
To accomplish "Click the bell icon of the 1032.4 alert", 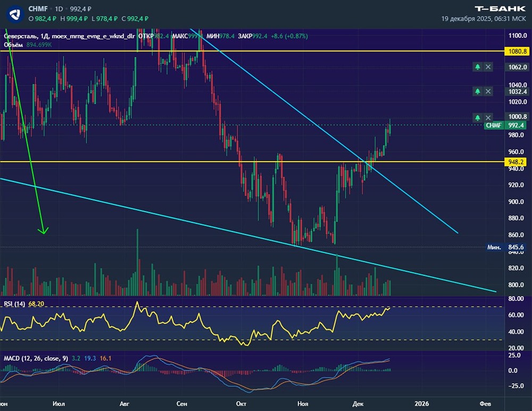I will click(x=478, y=91).
